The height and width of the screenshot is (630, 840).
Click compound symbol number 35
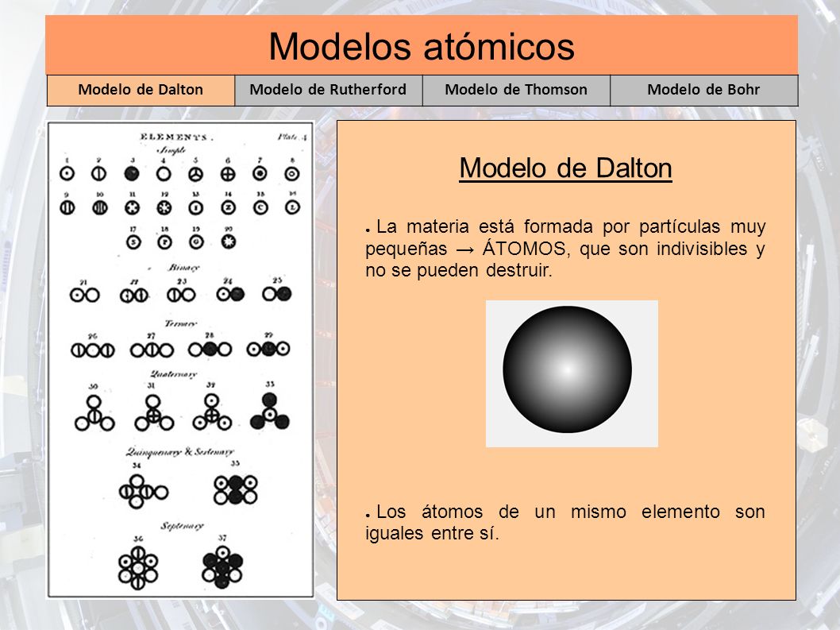pos(235,489)
